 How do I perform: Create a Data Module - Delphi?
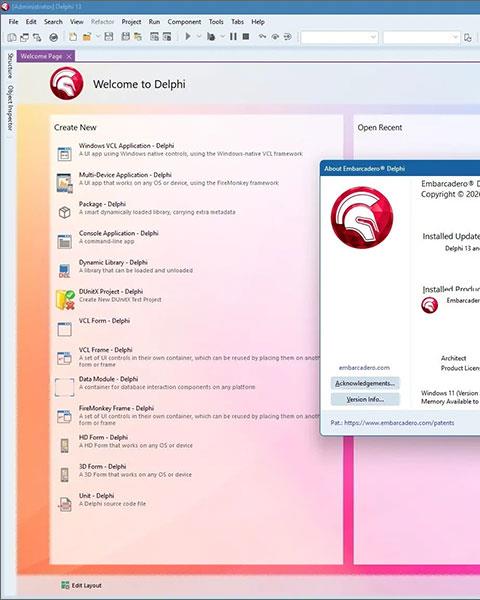156,383
